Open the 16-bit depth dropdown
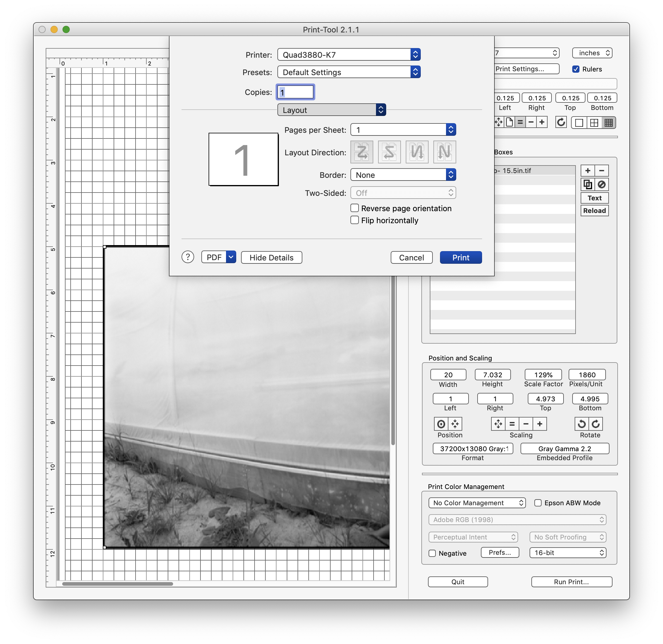Image resolution: width=663 pixels, height=644 pixels. [x=567, y=553]
